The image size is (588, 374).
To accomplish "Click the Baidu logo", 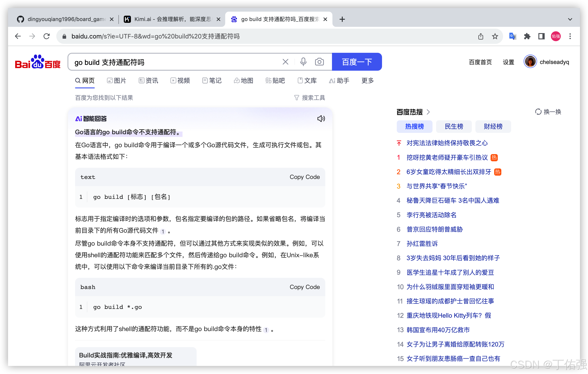I will tap(38, 62).
